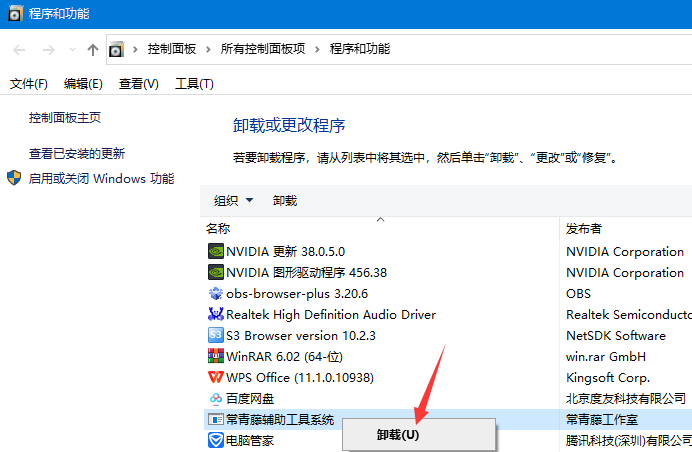
Task: Click publisher win.rar GmbH
Action: pyautogui.click(x=606, y=356)
